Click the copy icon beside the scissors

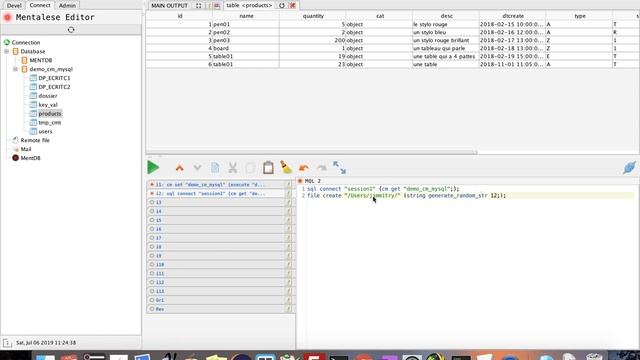pyautogui.click(x=251, y=168)
